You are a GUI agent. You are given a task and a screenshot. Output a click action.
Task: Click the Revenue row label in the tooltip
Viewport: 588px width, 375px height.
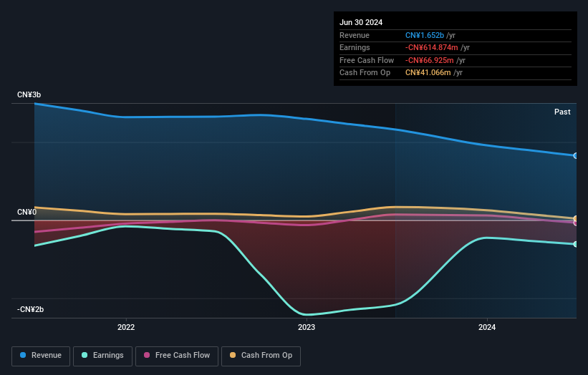[355, 35]
